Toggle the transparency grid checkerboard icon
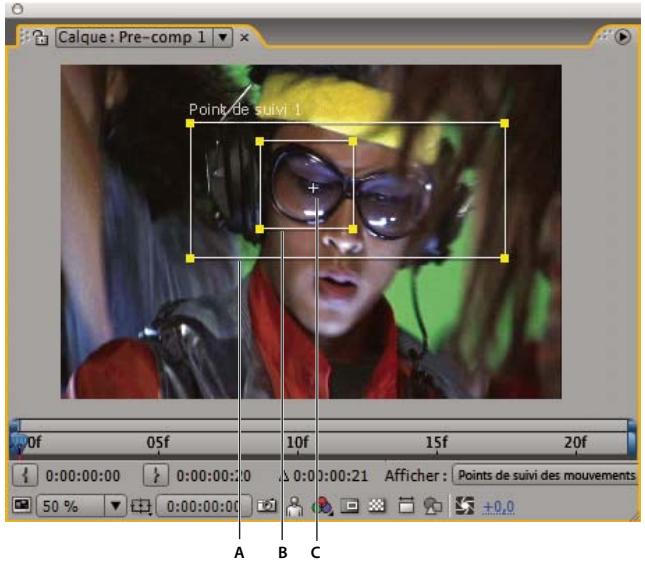Viewport: 645px width, 562px height. coord(376,505)
